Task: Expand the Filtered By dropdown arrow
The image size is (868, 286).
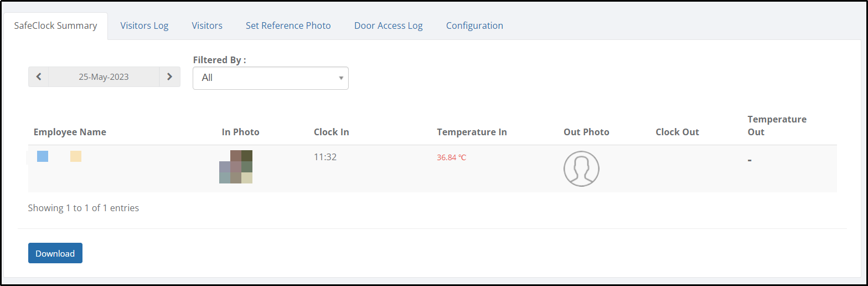Action: (341, 78)
